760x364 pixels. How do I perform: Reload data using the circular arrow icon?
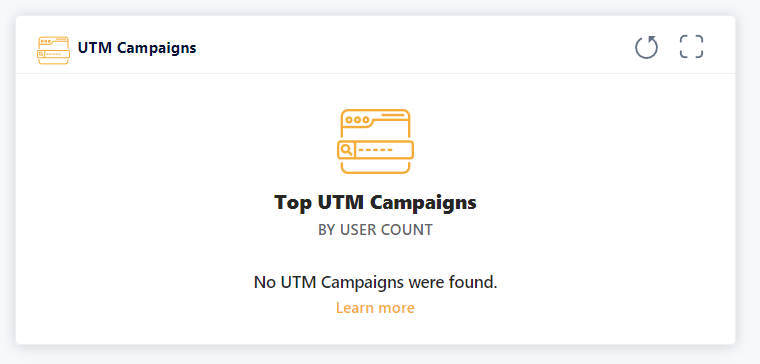click(x=647, y=47)
